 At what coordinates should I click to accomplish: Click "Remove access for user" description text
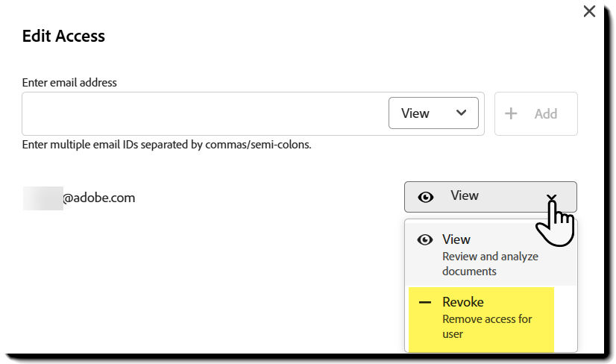(x=487, y=326)
